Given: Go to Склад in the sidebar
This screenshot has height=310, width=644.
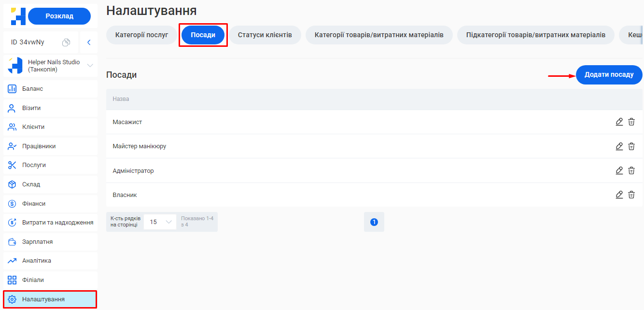Looking at the screenshot, I should click(29, 184).
